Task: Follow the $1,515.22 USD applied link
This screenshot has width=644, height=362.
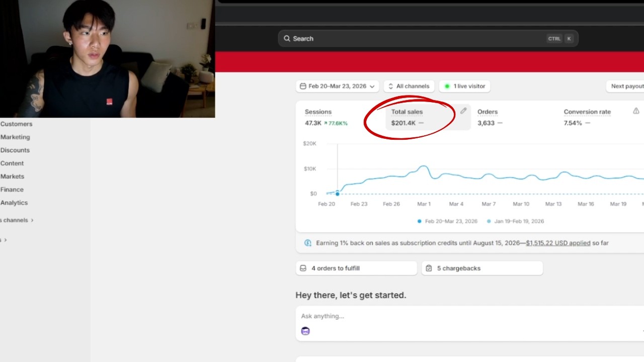Action: tap(558, 243)
